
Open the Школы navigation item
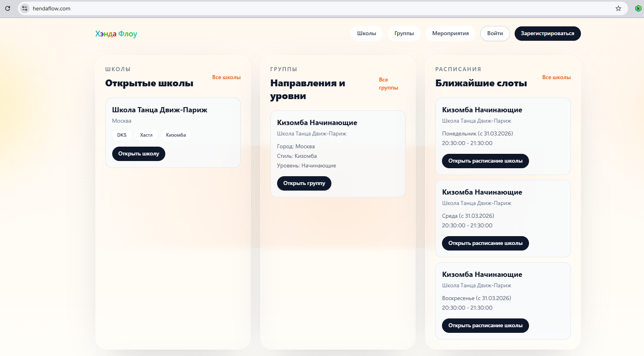367,34
